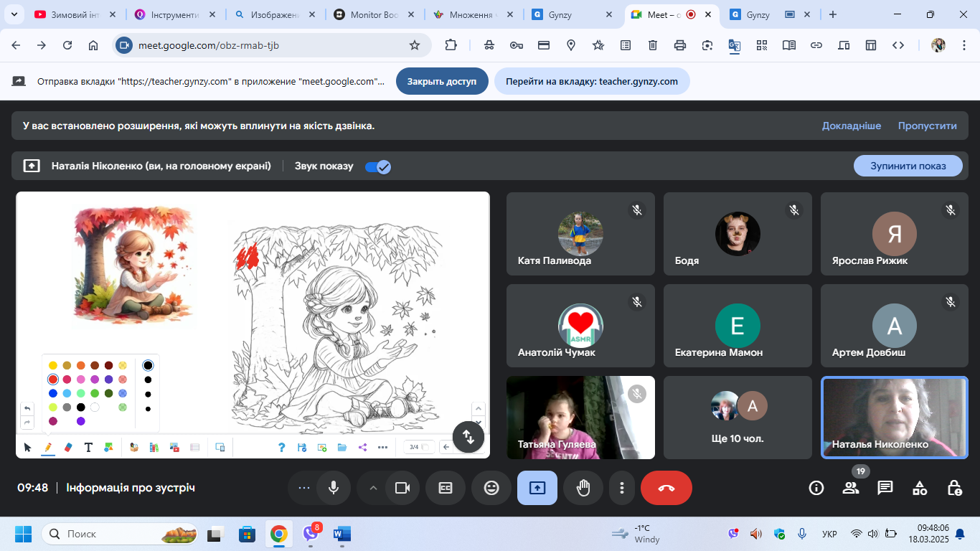Select the arrow pointer tool in Gynzy
The height and width of the screenshot is (551, 980).
click(28, 447)
